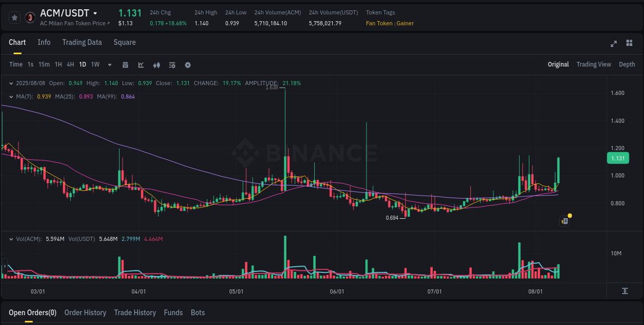Select the line chart style icon
The image size is (644, 325).
(141, 64)
